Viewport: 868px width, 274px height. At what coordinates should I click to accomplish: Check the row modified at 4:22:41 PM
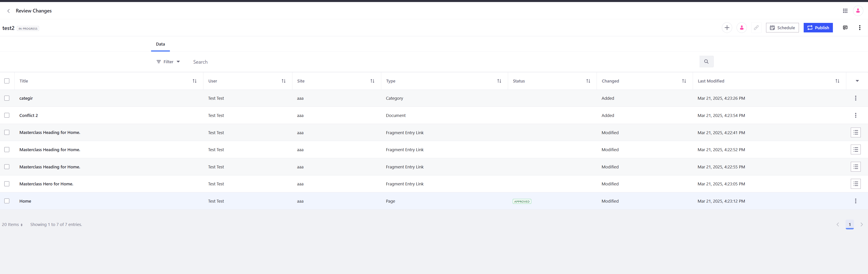(x=7, y=132)
